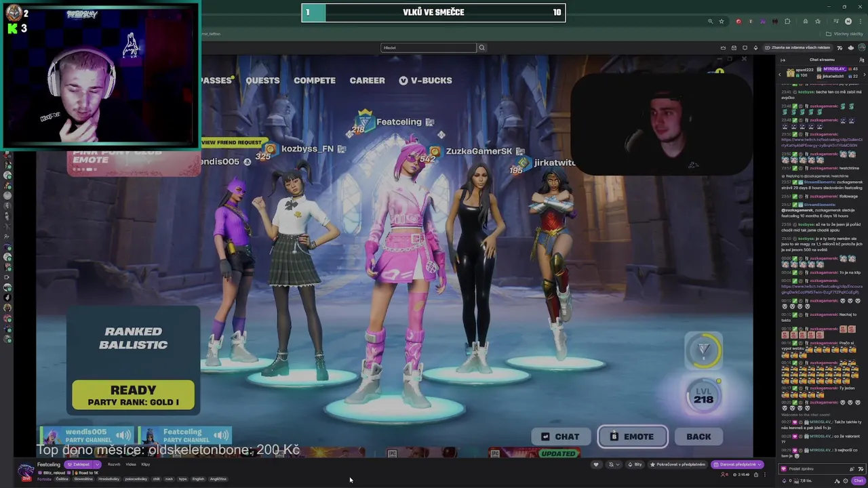Click the CHAT button in lobby
Viewport: 868px width, 488px height.
tap(560, 436)
